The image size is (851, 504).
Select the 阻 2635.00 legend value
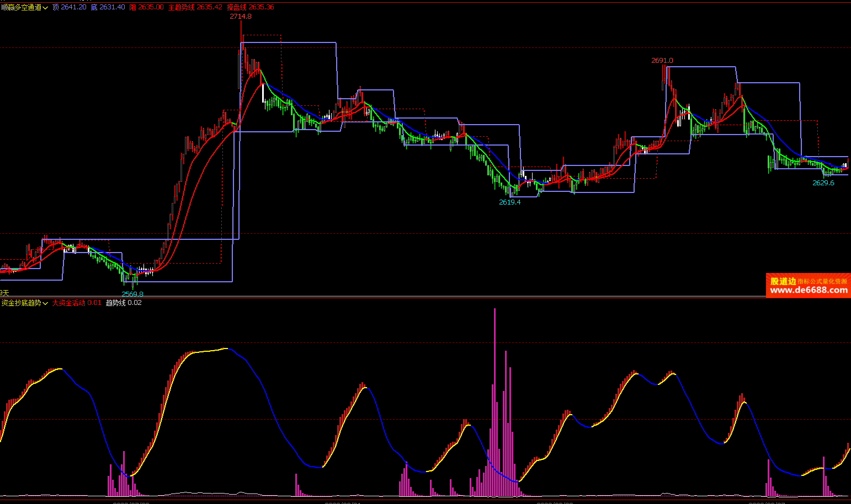[x=147, y=7]
